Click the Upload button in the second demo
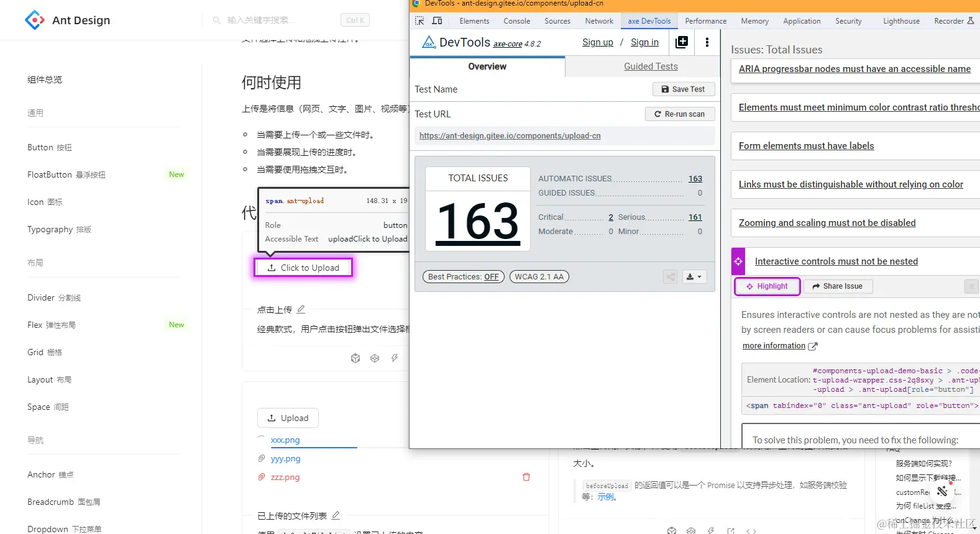The image size is (980, 534). [x=288, y=418]
